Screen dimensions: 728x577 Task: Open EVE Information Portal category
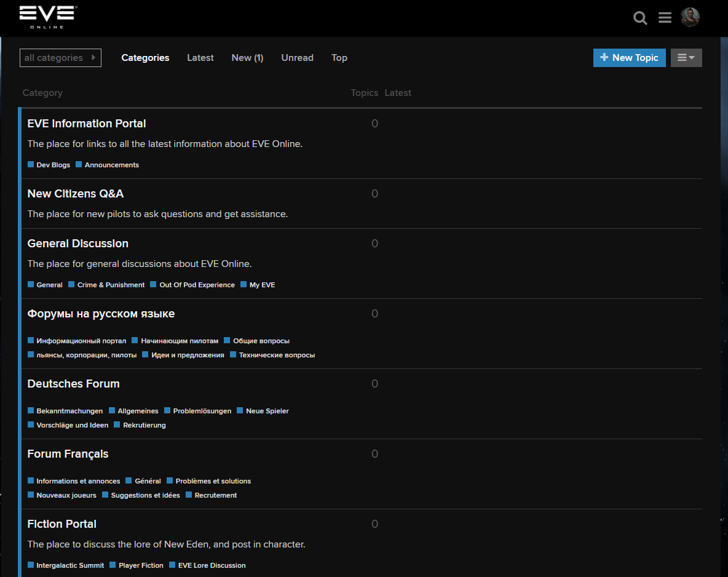86,124
